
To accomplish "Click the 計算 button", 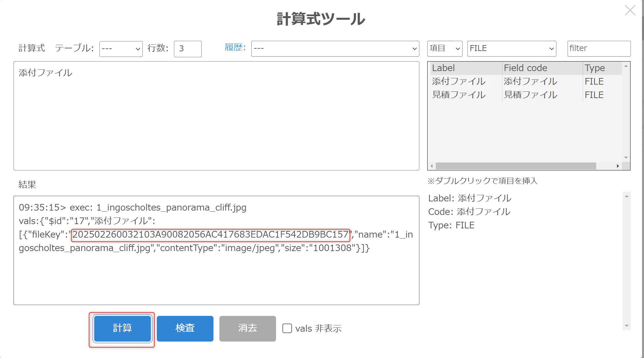I will (x=122, y=328).
